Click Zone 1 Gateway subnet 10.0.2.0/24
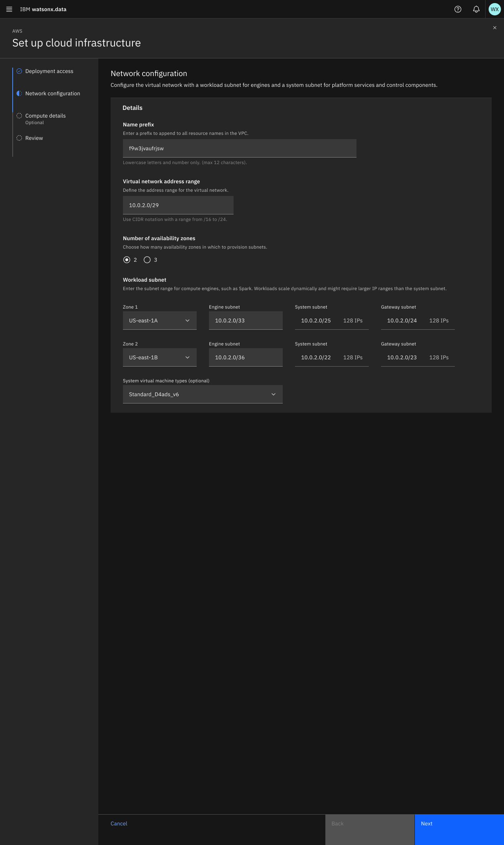Image resolution: width=504 pixels, height=845 pixels. [418, 320]
